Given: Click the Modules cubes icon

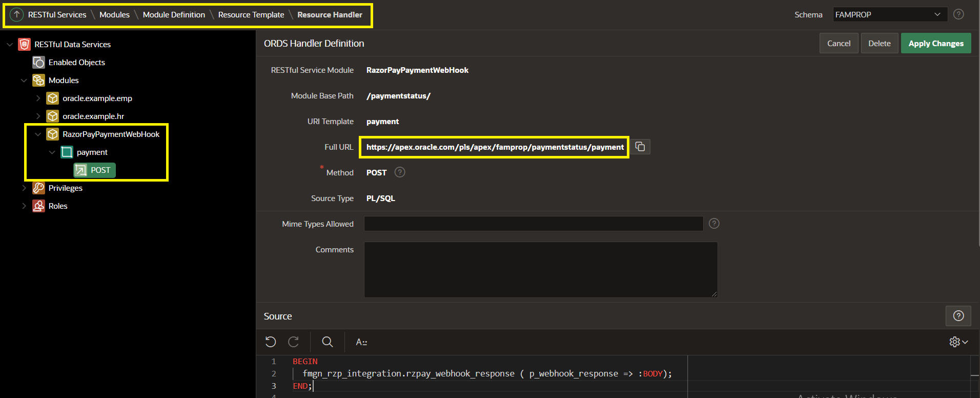Looking at the screenshot, I should [x=38, y=81].
